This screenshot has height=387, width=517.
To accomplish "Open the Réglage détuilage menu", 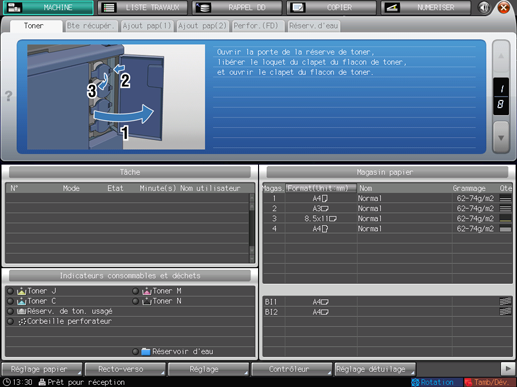I will [375, 369].
